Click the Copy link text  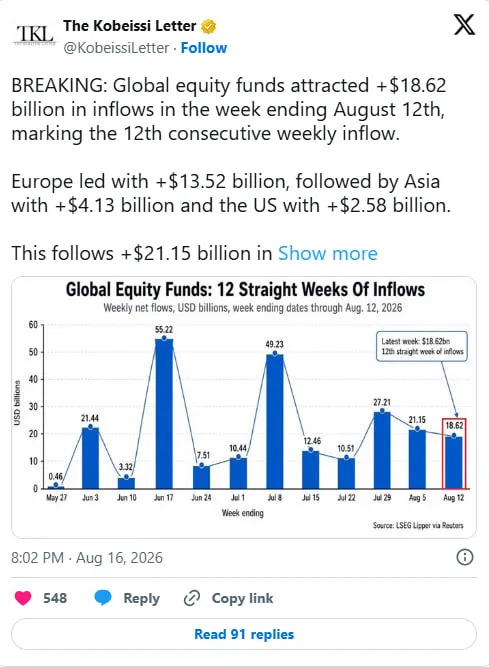click(242, 598)
